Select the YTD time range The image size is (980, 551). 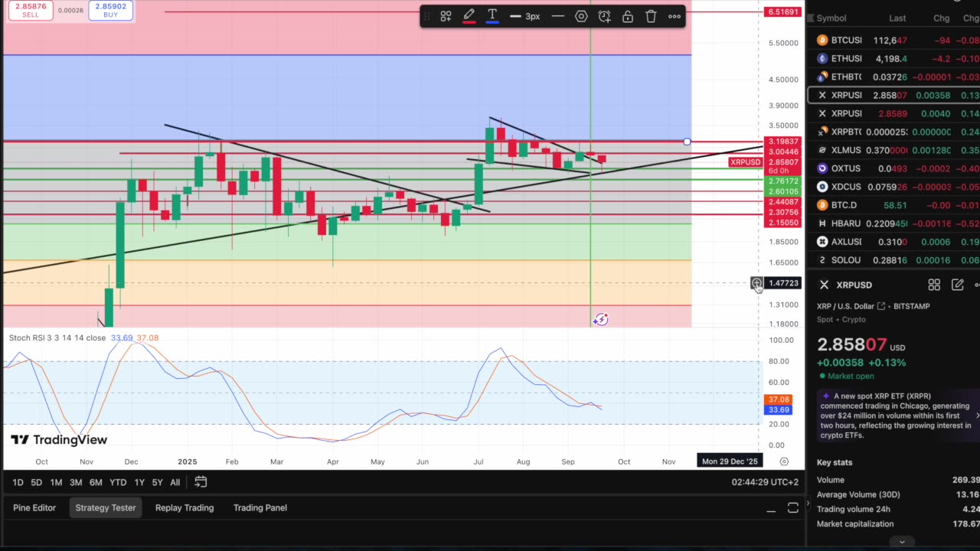coord(118,482)
